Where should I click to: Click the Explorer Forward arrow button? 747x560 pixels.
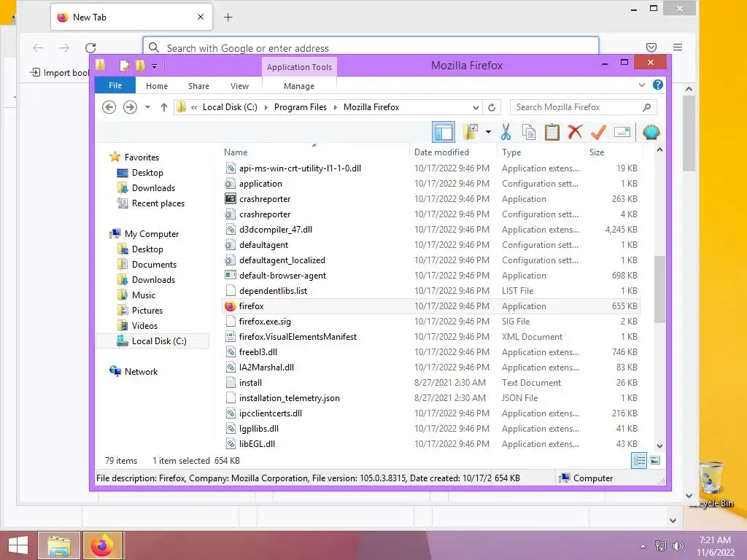[x=130, y=107]
